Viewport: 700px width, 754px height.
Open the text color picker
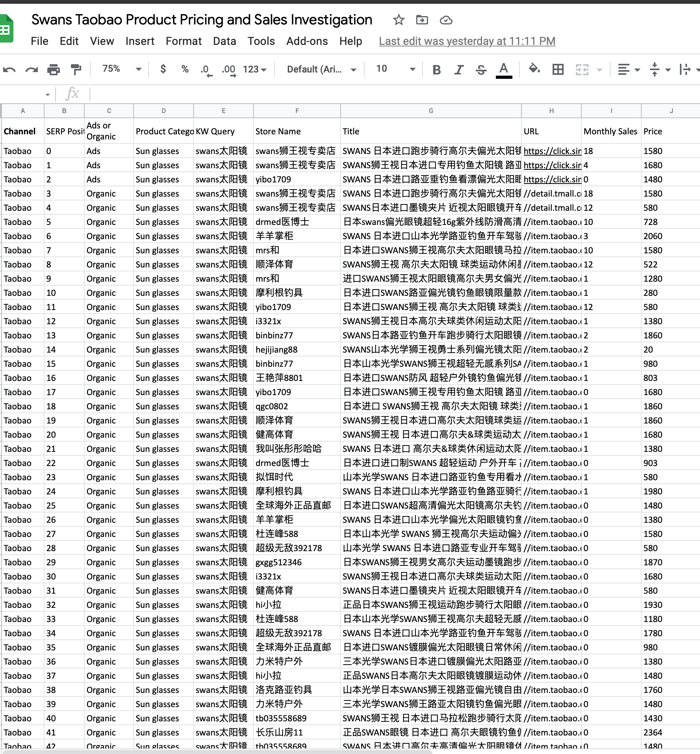[x=504, y=70]
